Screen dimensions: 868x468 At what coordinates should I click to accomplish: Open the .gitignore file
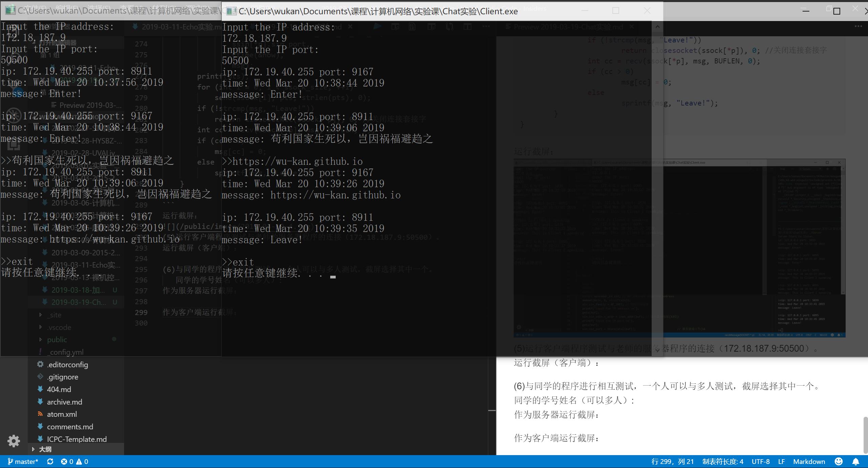[62, 377]
